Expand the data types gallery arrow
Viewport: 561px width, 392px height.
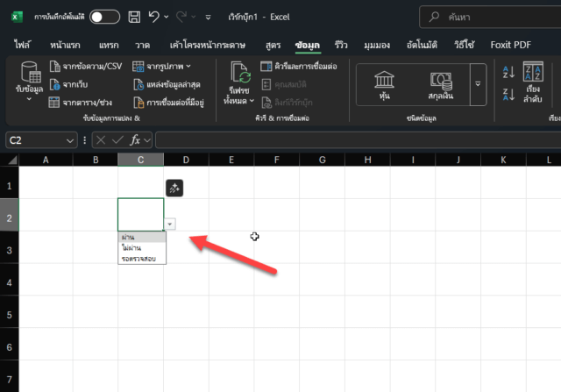click(478, 84)
